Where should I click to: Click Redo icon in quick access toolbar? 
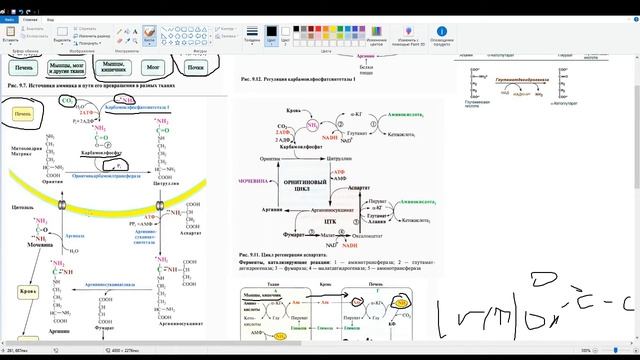(x=28, y=12)
